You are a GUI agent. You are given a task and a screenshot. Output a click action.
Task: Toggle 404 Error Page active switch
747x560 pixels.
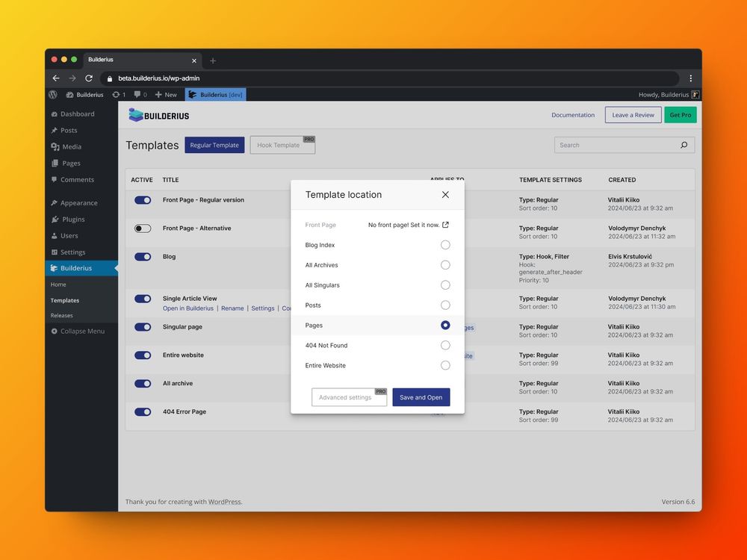click(143, 412)
